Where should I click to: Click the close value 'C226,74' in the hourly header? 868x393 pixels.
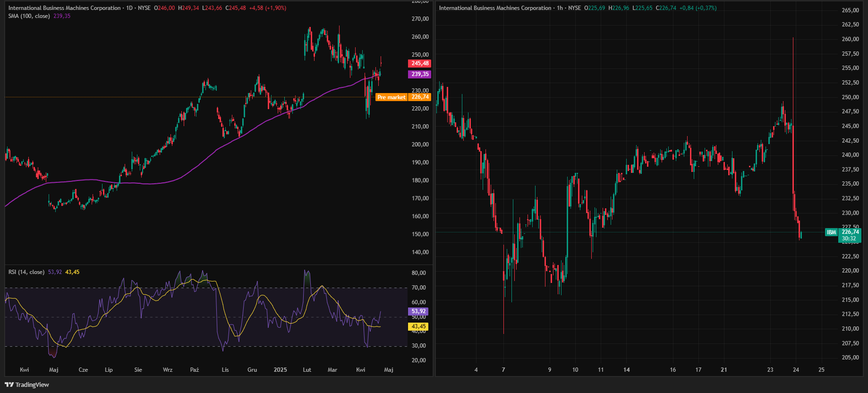pos(666,8)
